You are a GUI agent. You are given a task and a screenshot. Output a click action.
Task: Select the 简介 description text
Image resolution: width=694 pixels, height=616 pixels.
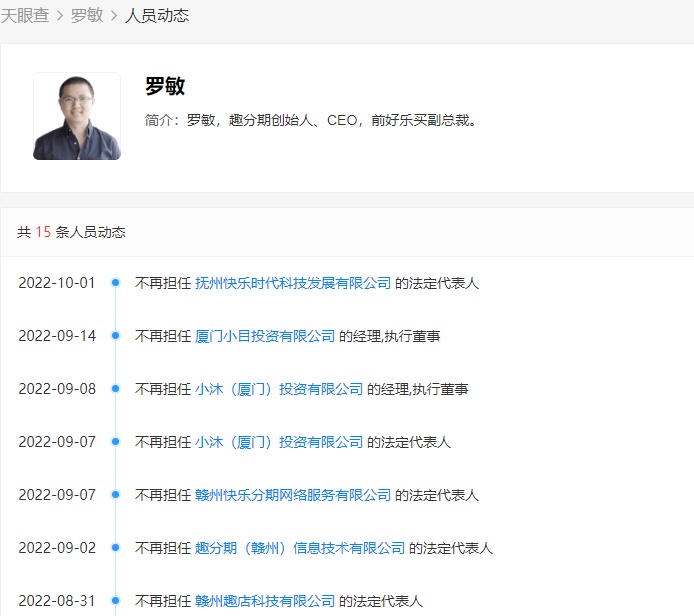click(x=311, y=120)
